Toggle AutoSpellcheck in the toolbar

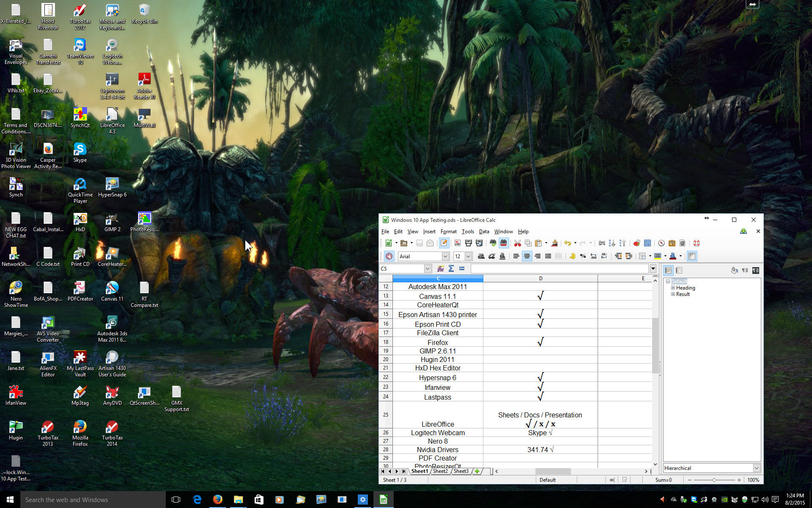[503, 243]
